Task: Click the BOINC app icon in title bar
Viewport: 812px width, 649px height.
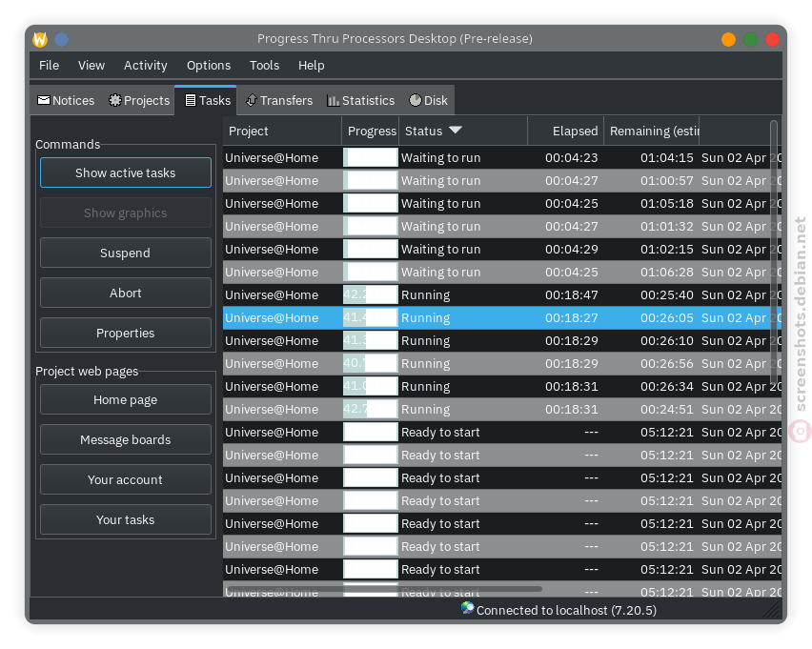Action: tap(40, 39)
